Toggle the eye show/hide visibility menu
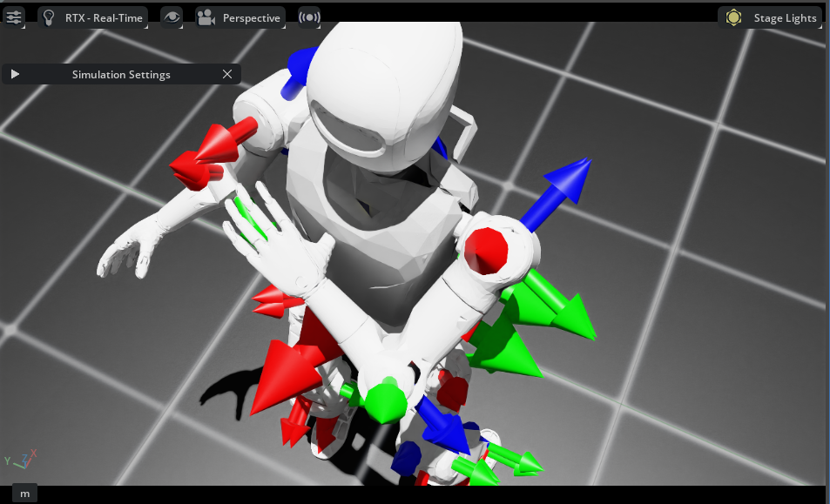This screenshot has width=830, height=504. 172,17
